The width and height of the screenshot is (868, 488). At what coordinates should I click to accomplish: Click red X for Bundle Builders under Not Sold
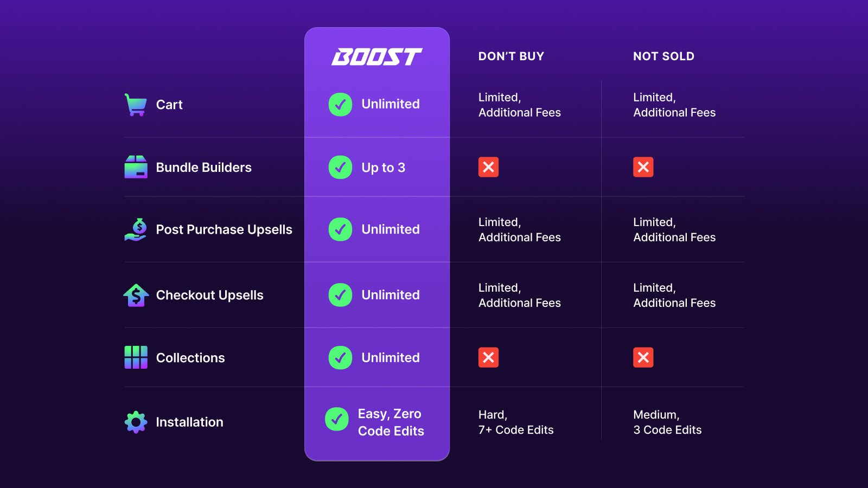pyautogui.click(x=643, y=167)
